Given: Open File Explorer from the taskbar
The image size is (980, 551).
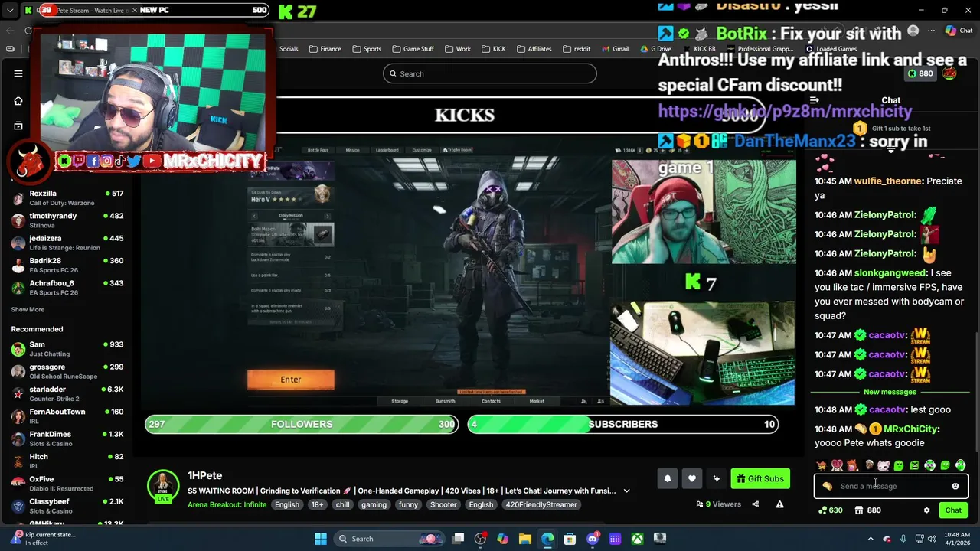Looking at the screenshot, I should coord(525,539).
